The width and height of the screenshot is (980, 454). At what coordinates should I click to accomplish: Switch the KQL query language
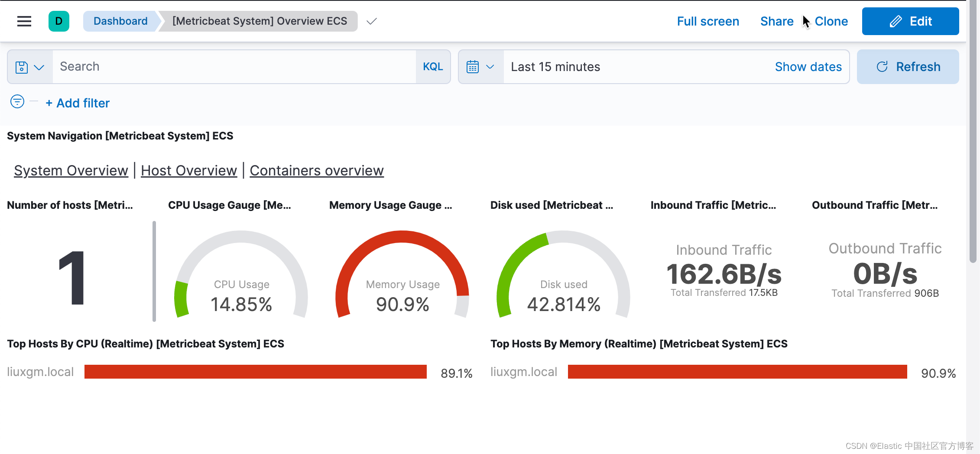433,67
